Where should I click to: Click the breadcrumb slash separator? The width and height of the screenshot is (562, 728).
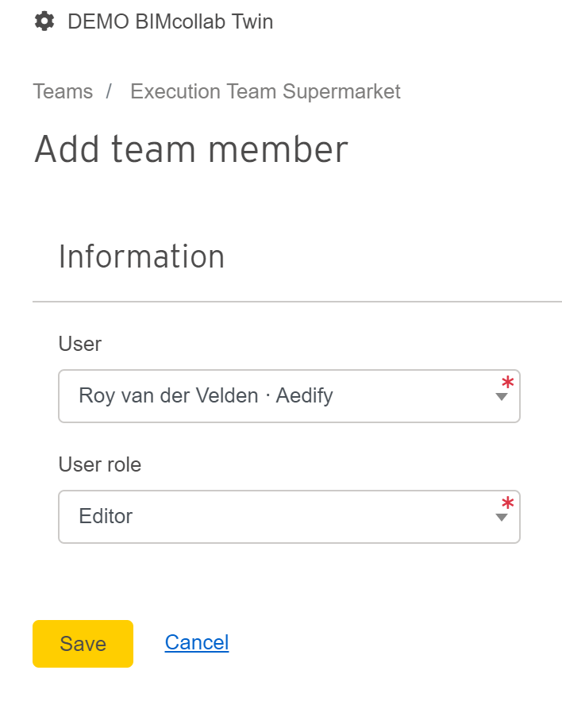point(109,91)
